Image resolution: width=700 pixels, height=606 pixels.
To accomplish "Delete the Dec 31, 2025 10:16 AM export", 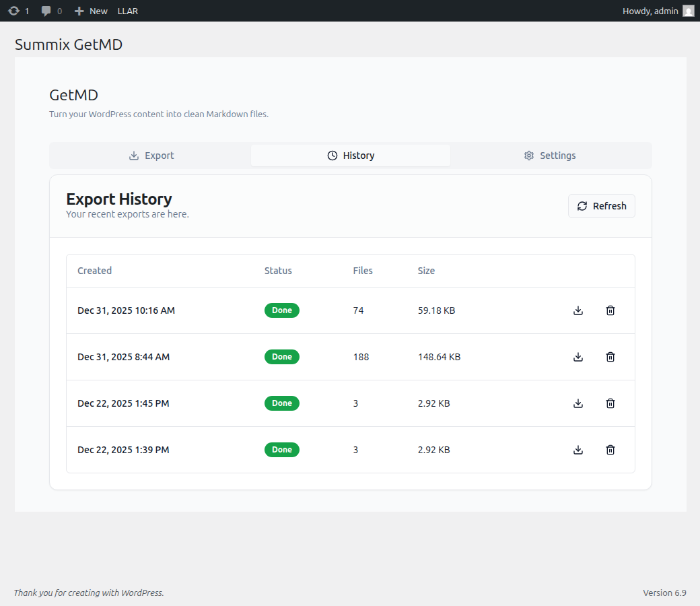I will point(610,310).
